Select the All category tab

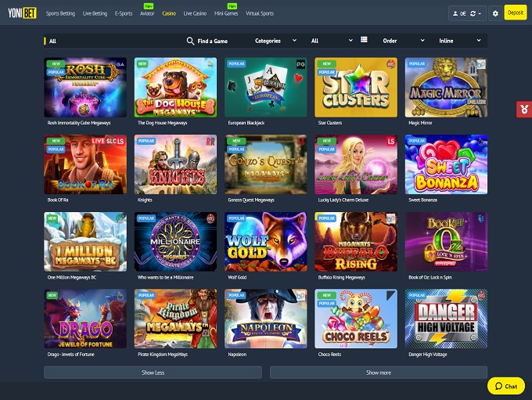click(52, 41)
